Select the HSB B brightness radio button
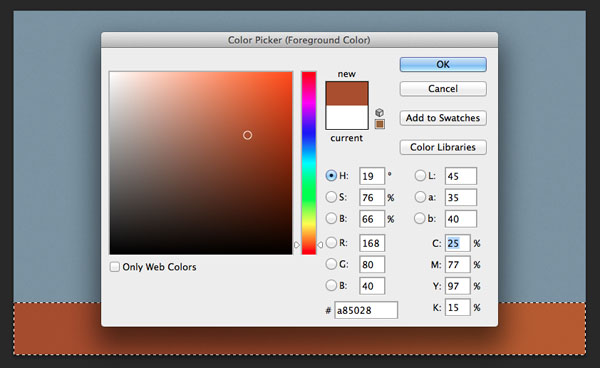This screenshot has height=368, width=600. pyautogui.click(x=331, y=218)
